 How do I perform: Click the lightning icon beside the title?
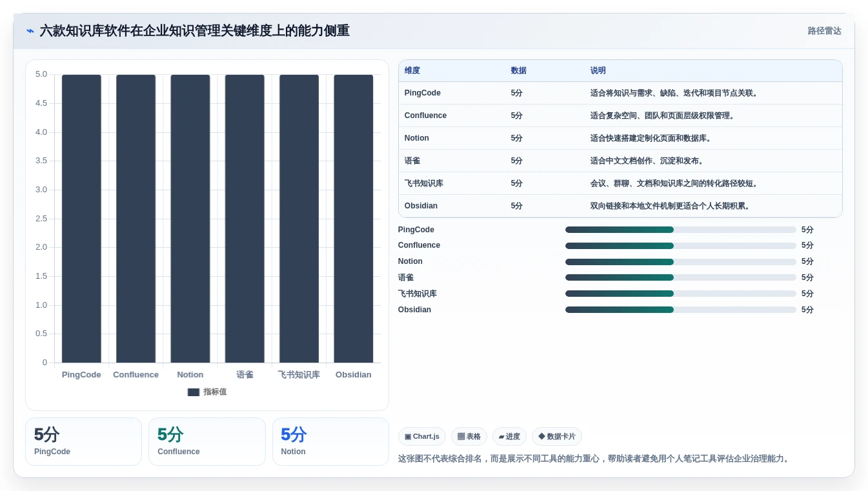click(30, 31)
